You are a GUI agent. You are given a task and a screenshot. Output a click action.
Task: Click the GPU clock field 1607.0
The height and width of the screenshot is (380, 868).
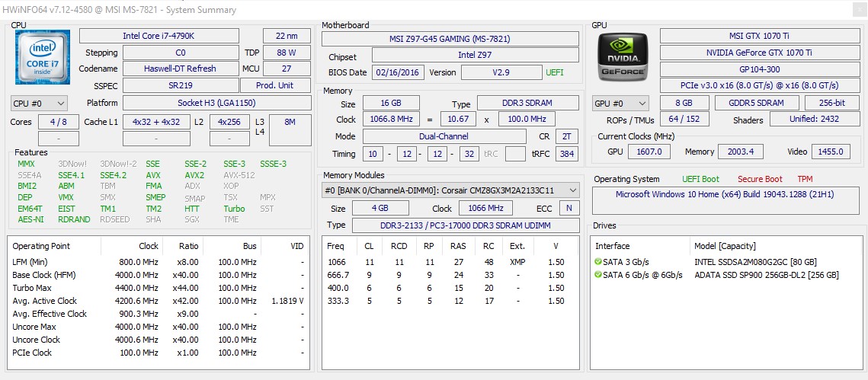650,152
